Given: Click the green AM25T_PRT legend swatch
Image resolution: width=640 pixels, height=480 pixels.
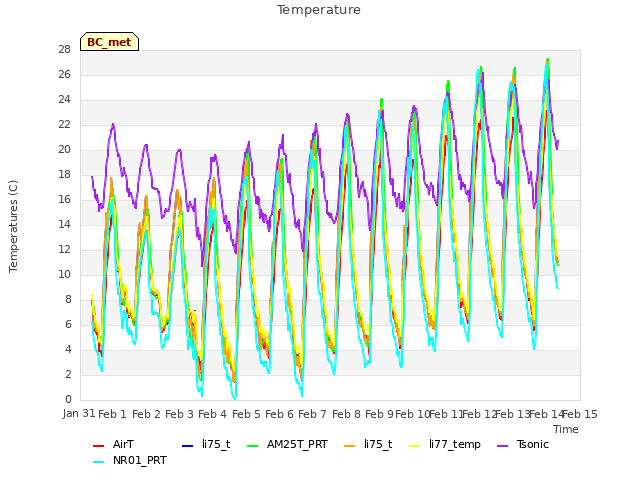Looking at the screenshot, I should point(253,446).
